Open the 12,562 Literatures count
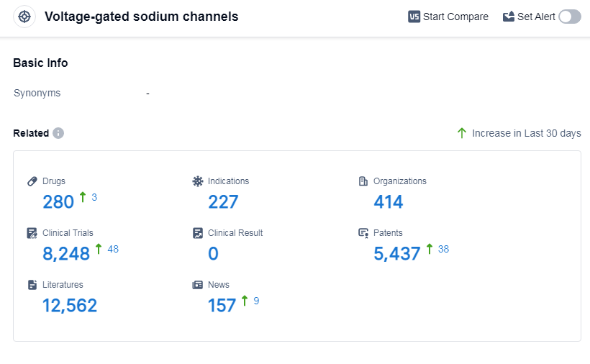This screenshot has height=364, width=590. tap(70, 306)
